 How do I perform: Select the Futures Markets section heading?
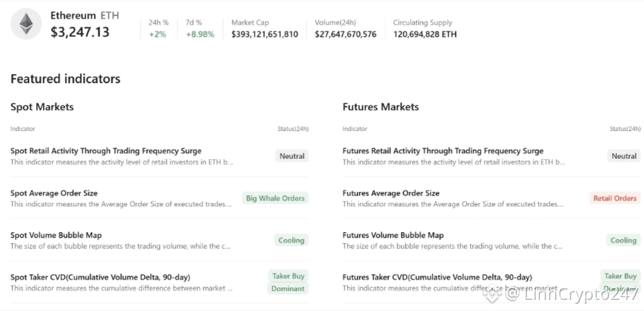tap(380, 107)
